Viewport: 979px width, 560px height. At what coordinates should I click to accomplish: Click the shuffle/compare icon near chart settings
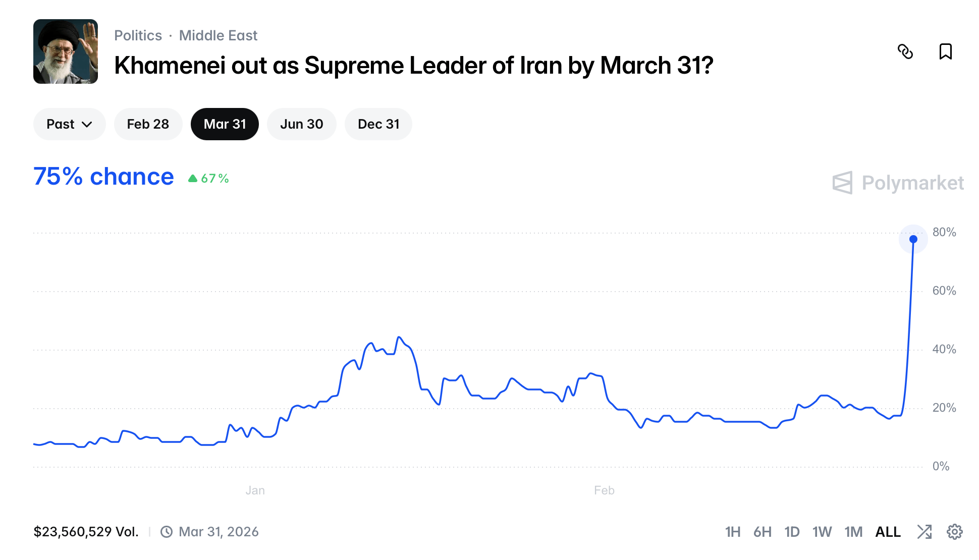pos(926,531)
